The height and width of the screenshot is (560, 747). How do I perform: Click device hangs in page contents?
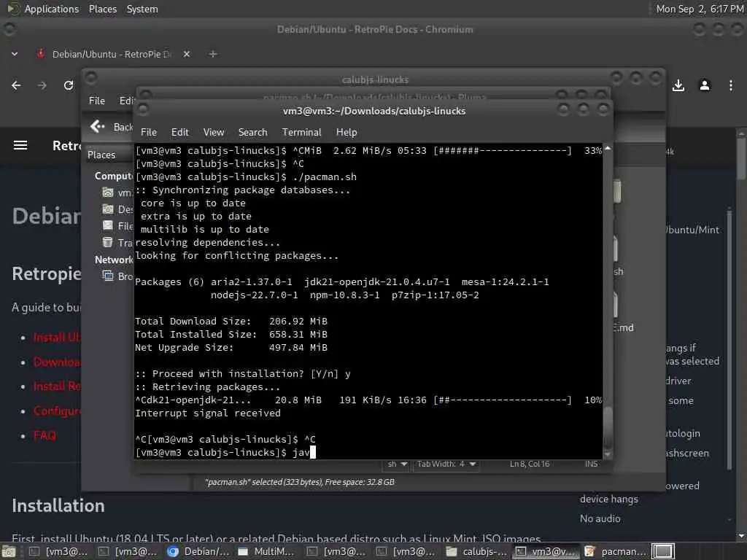click(608, 499)
